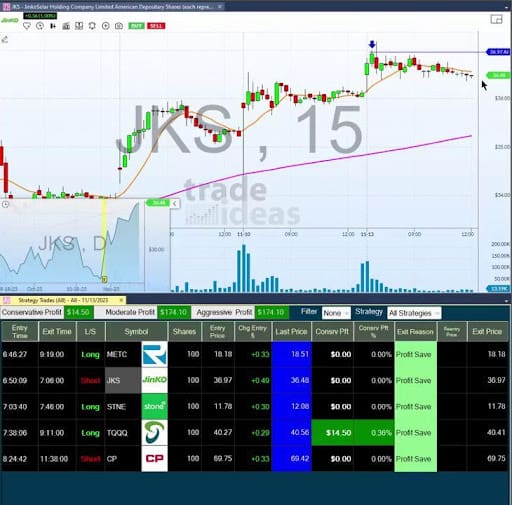This screenshot has height=505, width=512.
Task: Click the circled plus icon in toolbar
Action: pyautogui.click(x=106, y=26)
